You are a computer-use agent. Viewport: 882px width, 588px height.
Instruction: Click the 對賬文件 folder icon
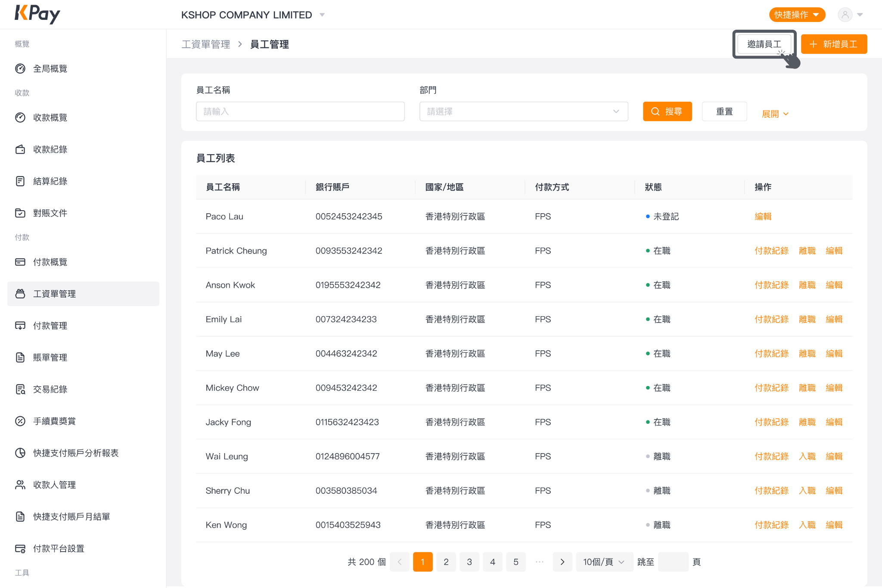point(20,213)
